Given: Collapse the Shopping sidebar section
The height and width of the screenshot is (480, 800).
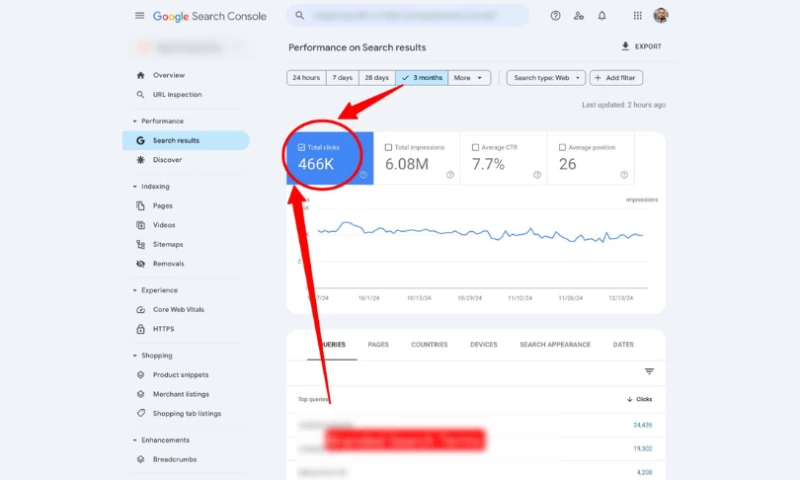Looking at the screenshot, I should coord(135,356).
